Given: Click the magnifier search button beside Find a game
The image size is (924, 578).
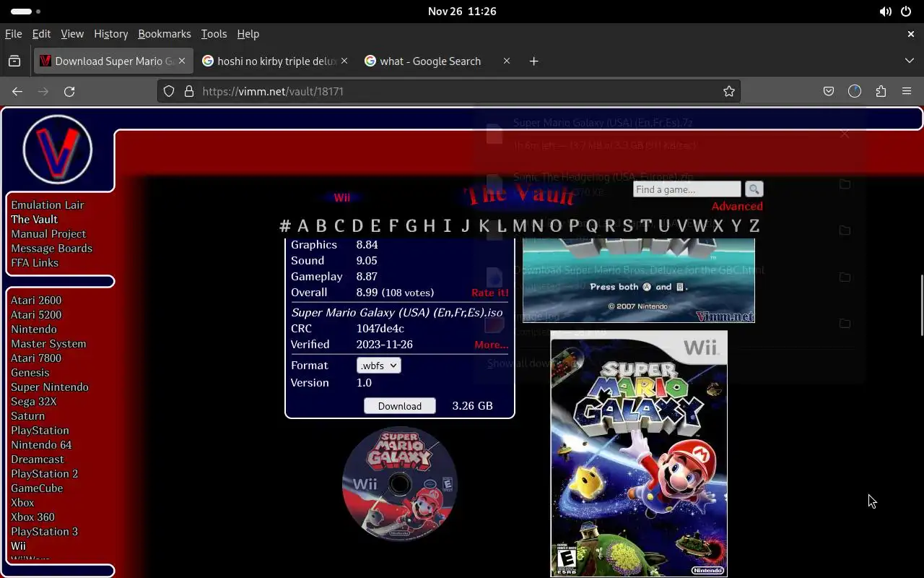Looking at the screenshot, I should (x=754, y=189).
